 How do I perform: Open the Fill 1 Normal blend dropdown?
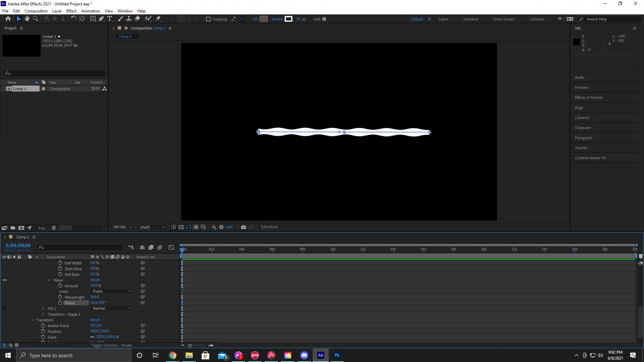click(111, 308)
